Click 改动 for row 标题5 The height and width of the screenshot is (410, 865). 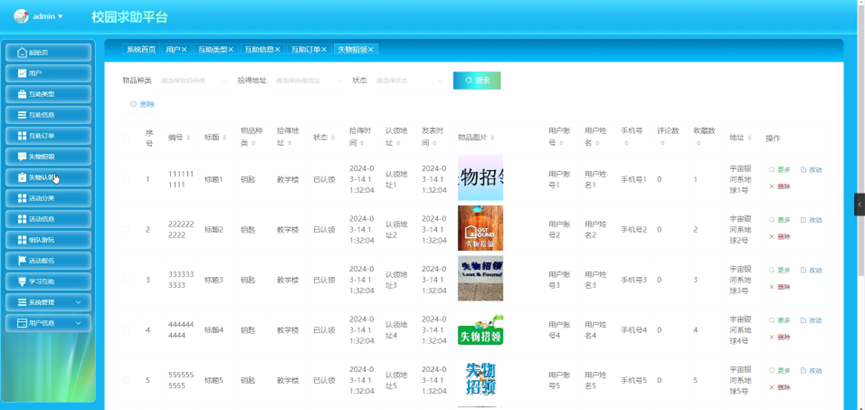coord(811,371)
